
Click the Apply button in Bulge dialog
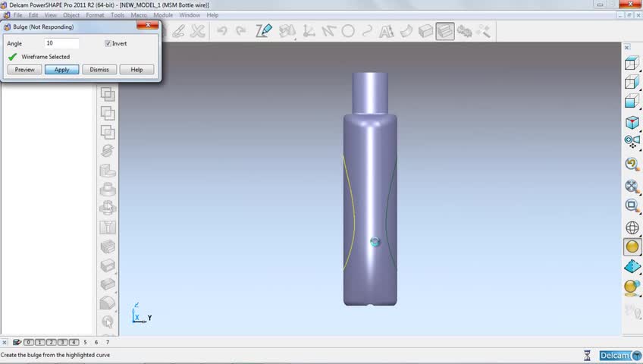coord(62,70)
